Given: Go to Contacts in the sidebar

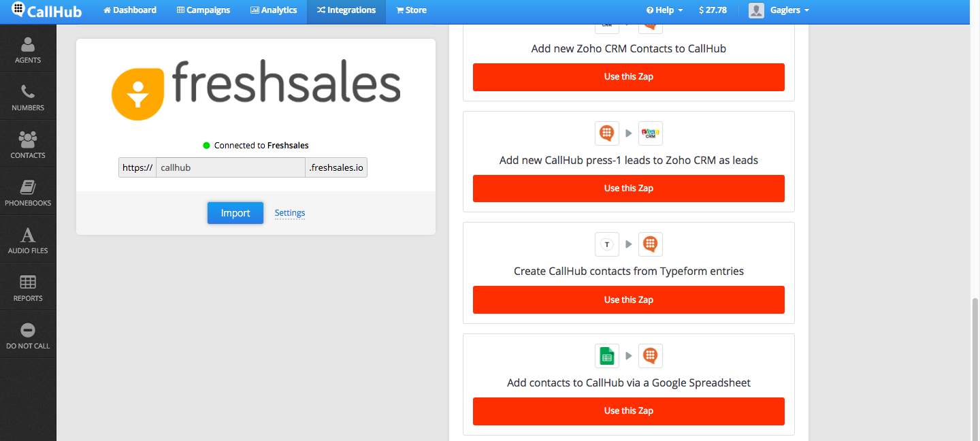Looking at the screenshot, I should [x=28, y=144].
